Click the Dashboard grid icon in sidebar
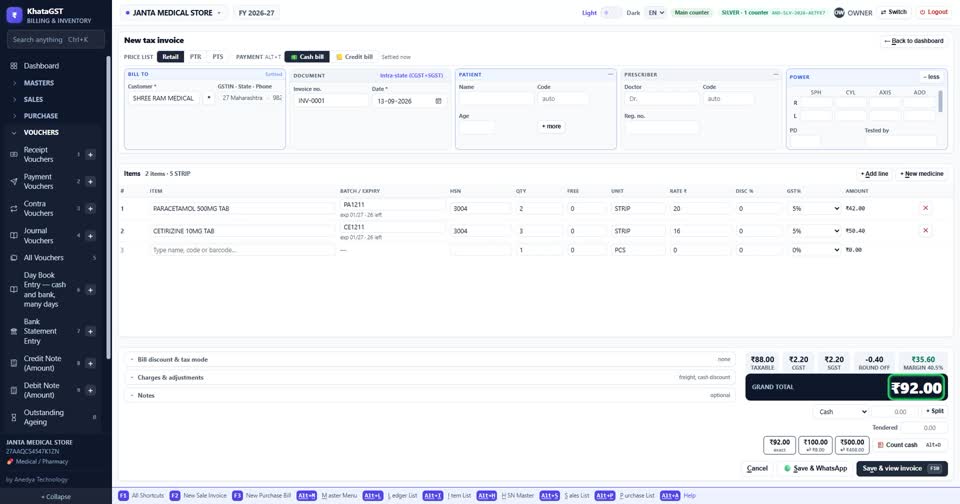The height and width of the screenshot is (504, 960). pyautogui.click(x=13, y=66)
